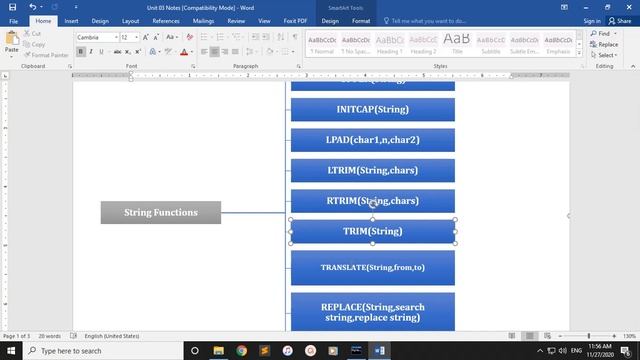
Task: Expand the Paste options arrow
Action: tap(11, 56)
